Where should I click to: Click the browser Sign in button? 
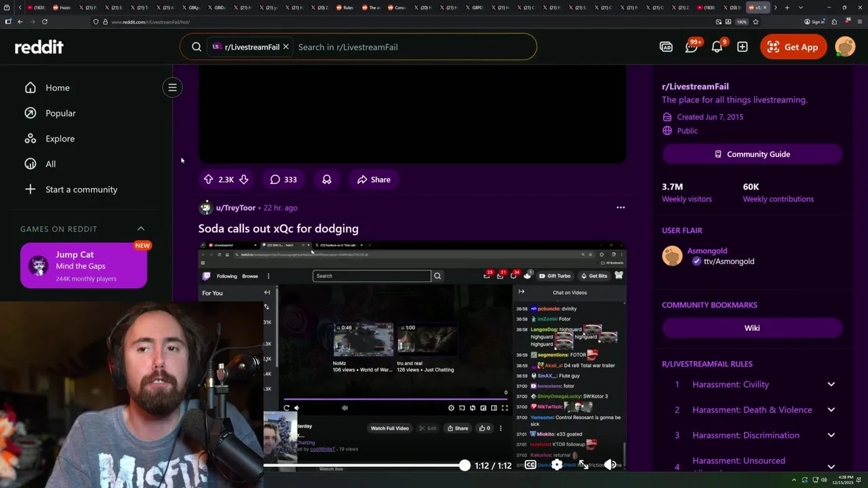coord(814,22)
